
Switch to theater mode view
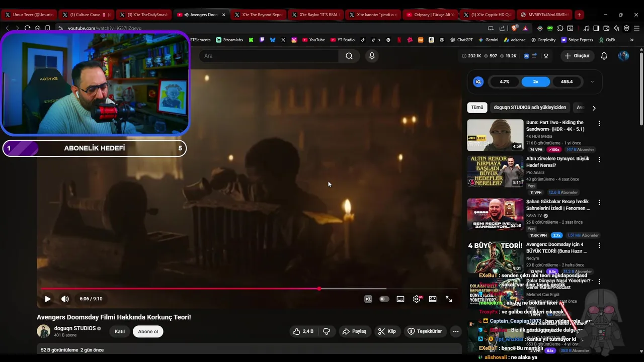click(433, 299)
